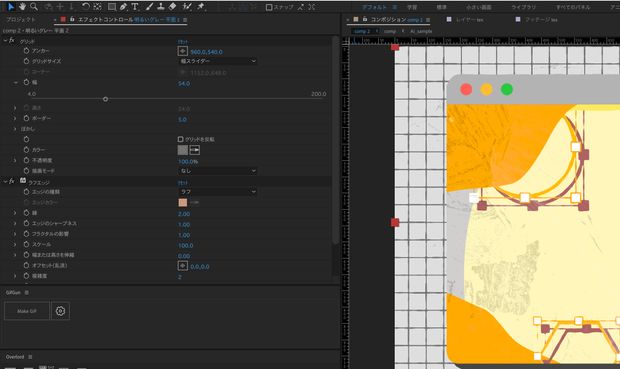Viewport: 620px width, 369px height.
Task: Select the Selection arrow tool
Action: point(11,6)
